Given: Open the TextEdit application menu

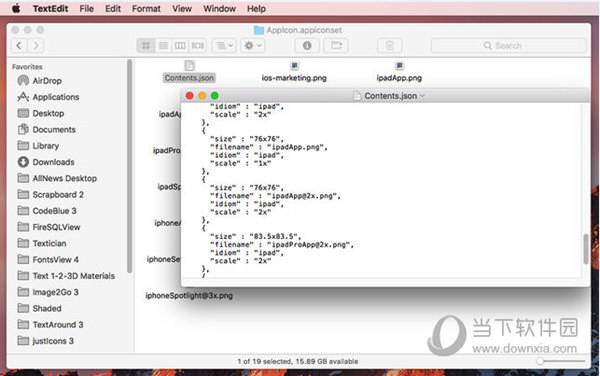Looking at the screenshot, I should point(50,8).
